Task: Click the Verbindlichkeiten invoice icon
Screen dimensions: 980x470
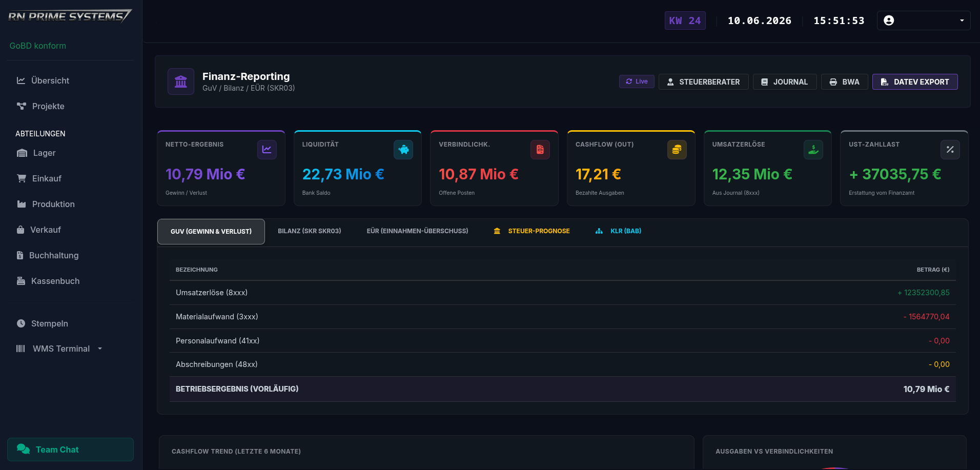Action: point(540,150)
